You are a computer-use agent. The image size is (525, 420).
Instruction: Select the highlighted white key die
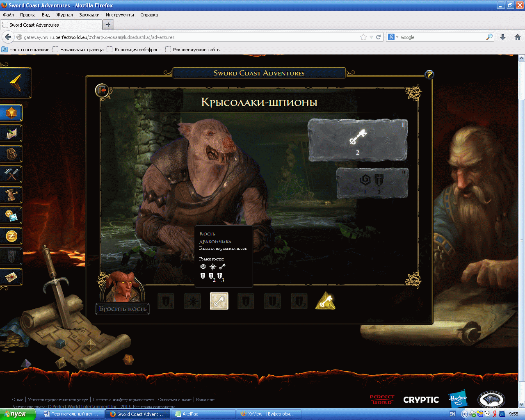point(219,301)
